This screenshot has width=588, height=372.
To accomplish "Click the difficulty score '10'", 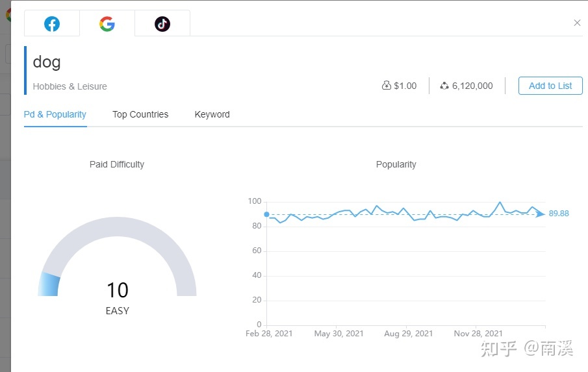I will coord(118,290).
